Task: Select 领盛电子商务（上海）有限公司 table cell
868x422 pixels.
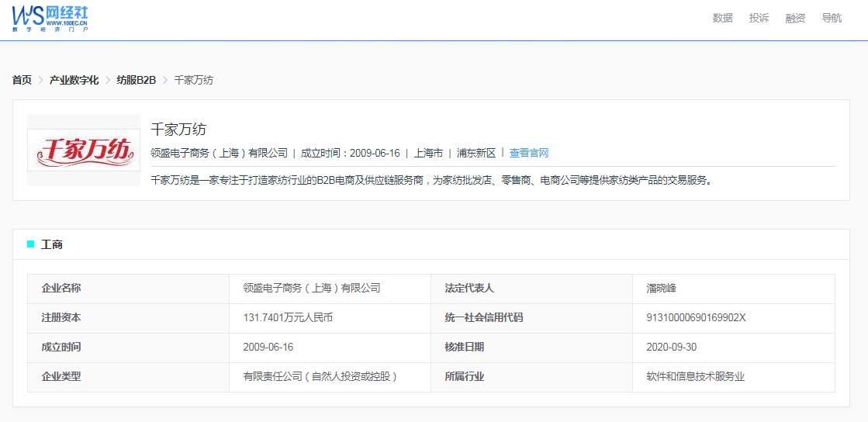Action: coord(330,289)
